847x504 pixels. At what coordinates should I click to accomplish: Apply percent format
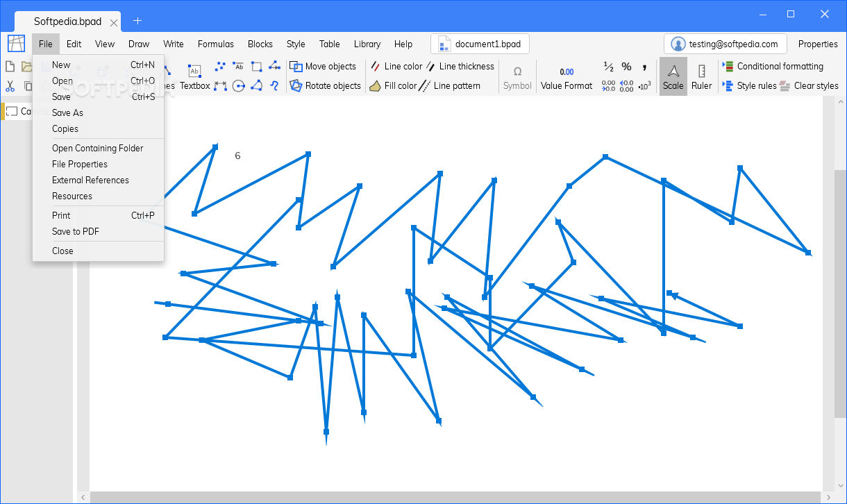pyautogui.click(x=626, y=67)
